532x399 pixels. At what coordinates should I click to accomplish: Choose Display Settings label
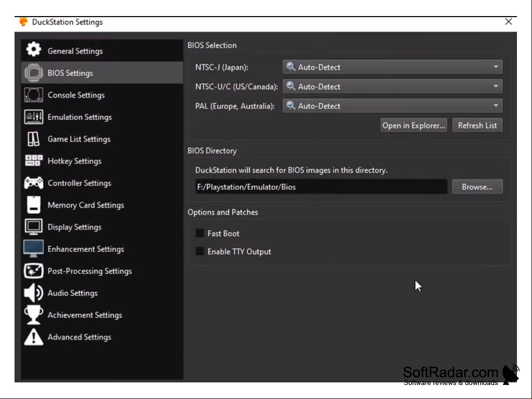(75, 227)
